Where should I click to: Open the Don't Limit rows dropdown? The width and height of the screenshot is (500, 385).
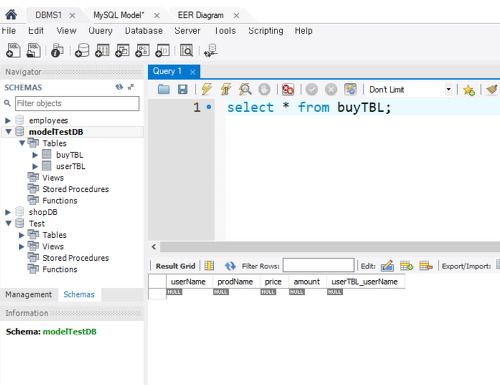point(449,89)
